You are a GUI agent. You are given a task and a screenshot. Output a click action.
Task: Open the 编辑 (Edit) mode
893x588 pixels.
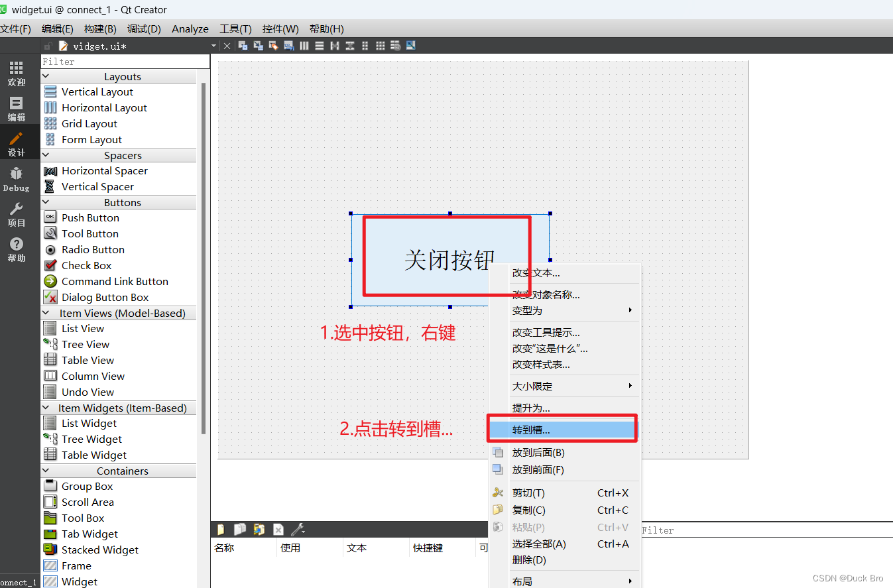click(17, 109)
